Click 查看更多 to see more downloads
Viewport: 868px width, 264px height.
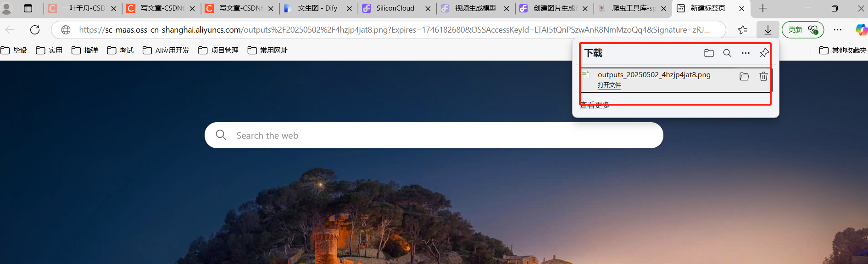click(x=595, y=105)
